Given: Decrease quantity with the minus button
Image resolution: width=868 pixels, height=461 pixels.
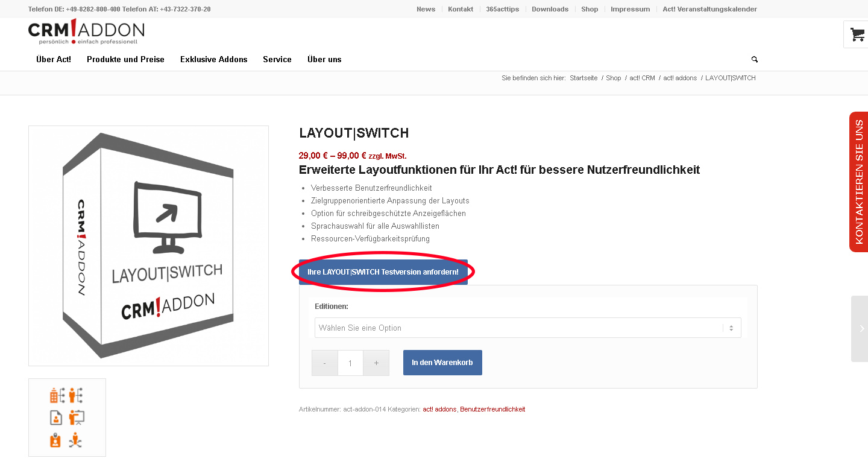Looking at the screenshot, I should click(325, 363).
